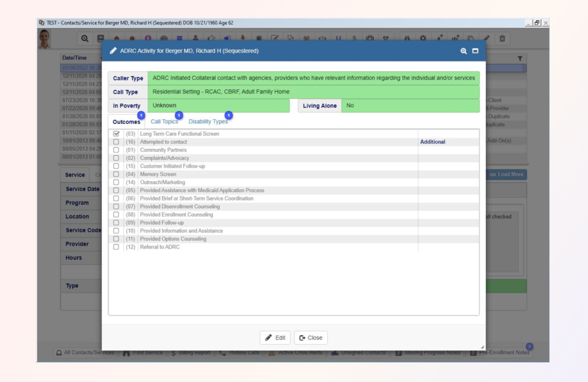
Task: Tick the Referral to ADRC checkbox
Action: tap(117, 247)
